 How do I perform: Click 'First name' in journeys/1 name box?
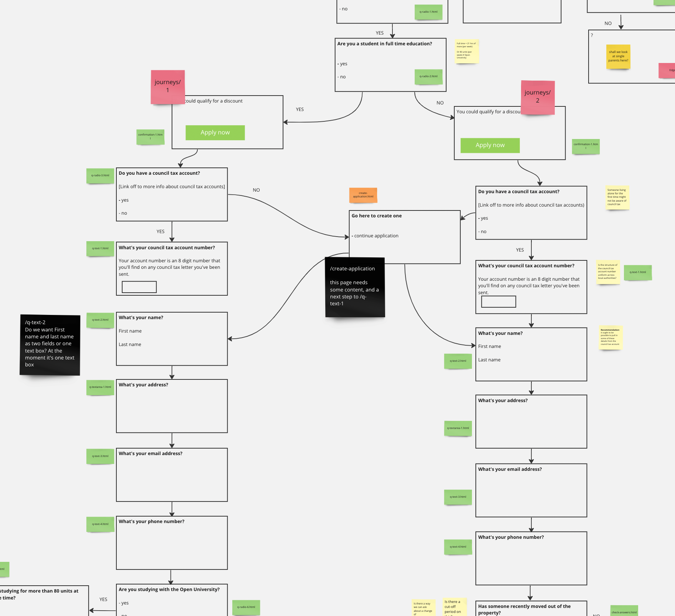tap(130, 331)
